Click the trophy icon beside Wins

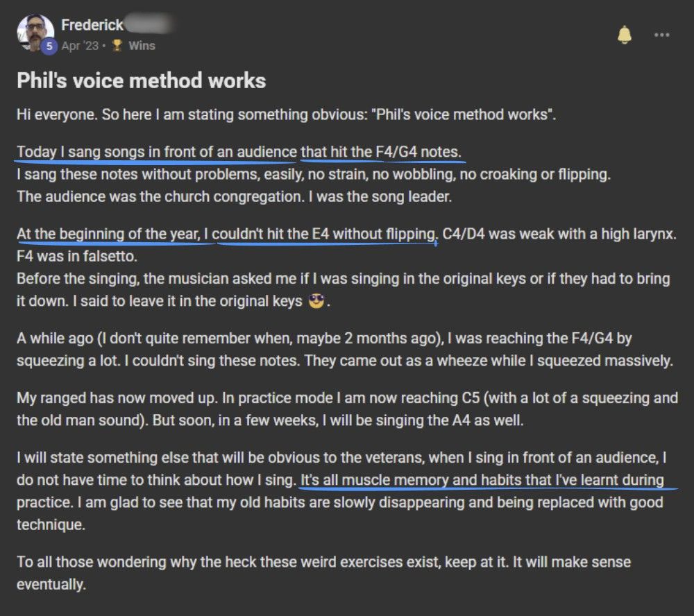[117, 46]
